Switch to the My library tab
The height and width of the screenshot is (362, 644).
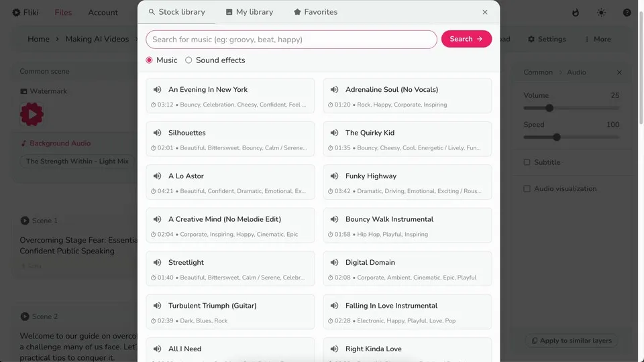pyautogui.click(x=250, y=12)
